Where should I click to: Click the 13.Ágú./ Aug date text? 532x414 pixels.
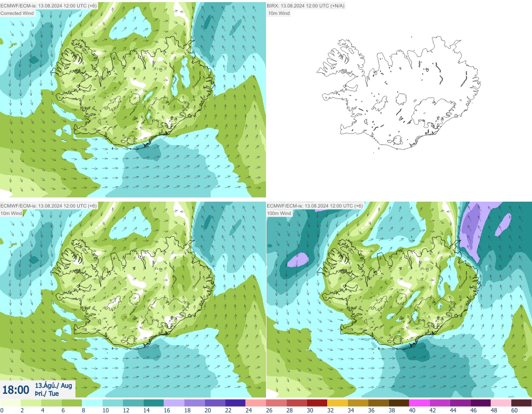[53, 385]
